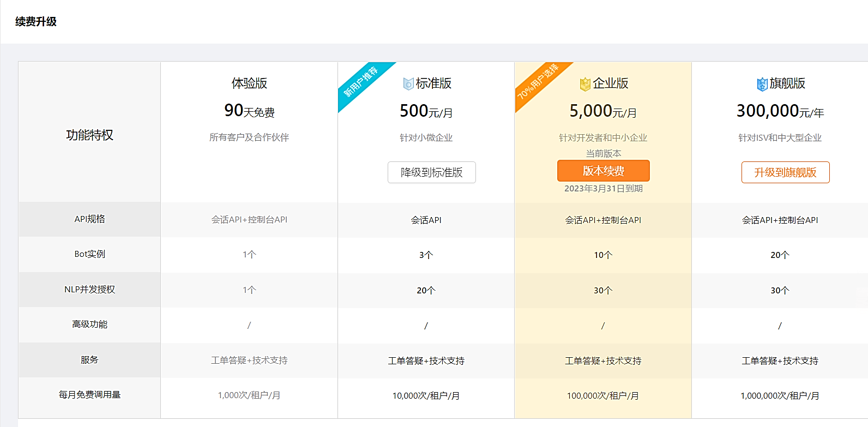Select the 续费升级 page title
Viewport: 868px width, 427px height.
tap(36, 22)
